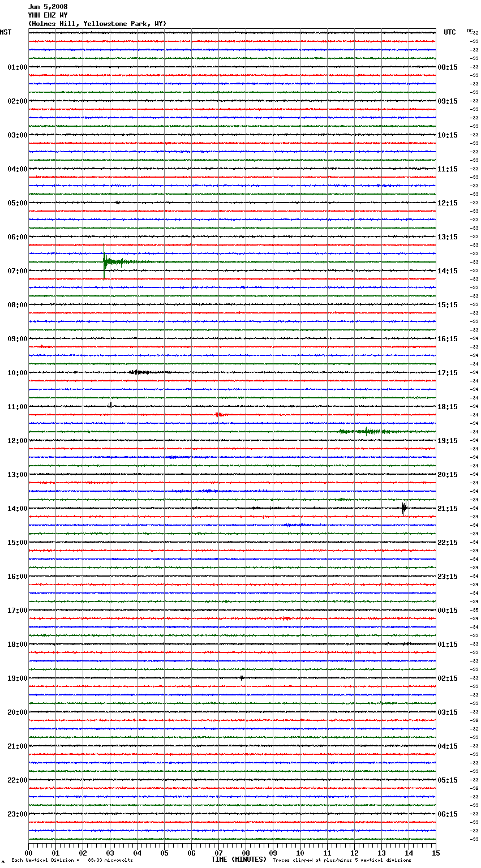Image resolution: width=481 pixels, height=868 pixels.
Task: Select the 02:00 MST time label
Action: [18, 101]
